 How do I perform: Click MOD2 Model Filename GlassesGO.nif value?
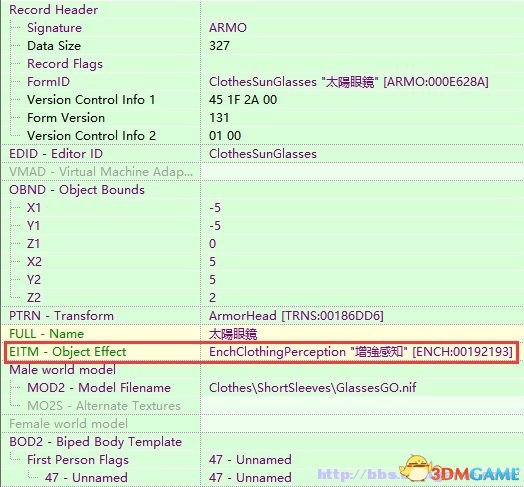(312, 388)
